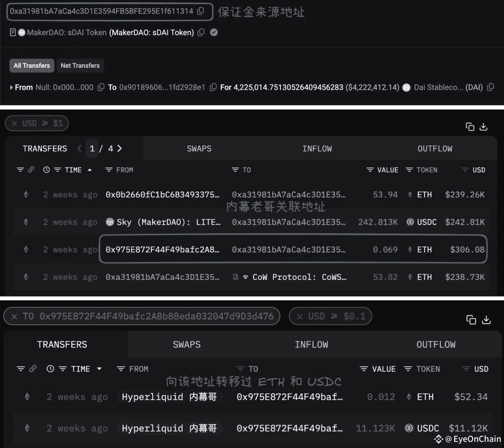The width and height of the screenshot is (504, 448).
Task: Click the verified checkmark badge beside MakerDAO
Action: [214, 32]
